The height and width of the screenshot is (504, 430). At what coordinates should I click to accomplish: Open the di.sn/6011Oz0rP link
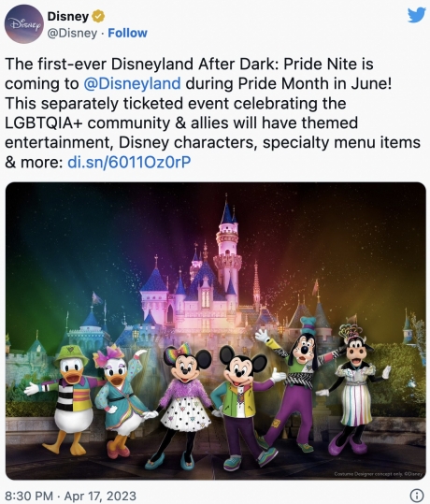tap(129, 163)
